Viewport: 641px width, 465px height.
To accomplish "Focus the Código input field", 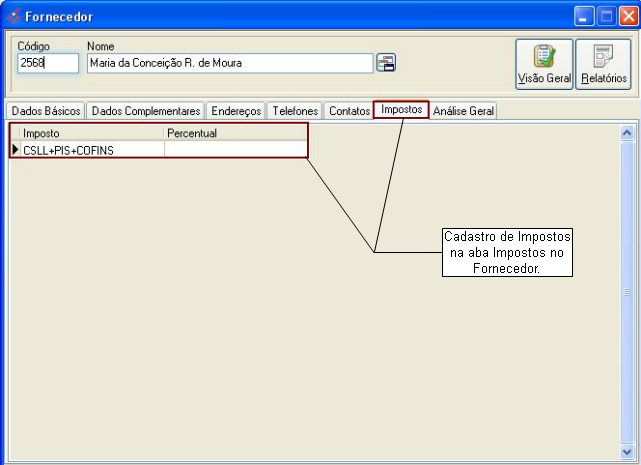I will [48, 63].
